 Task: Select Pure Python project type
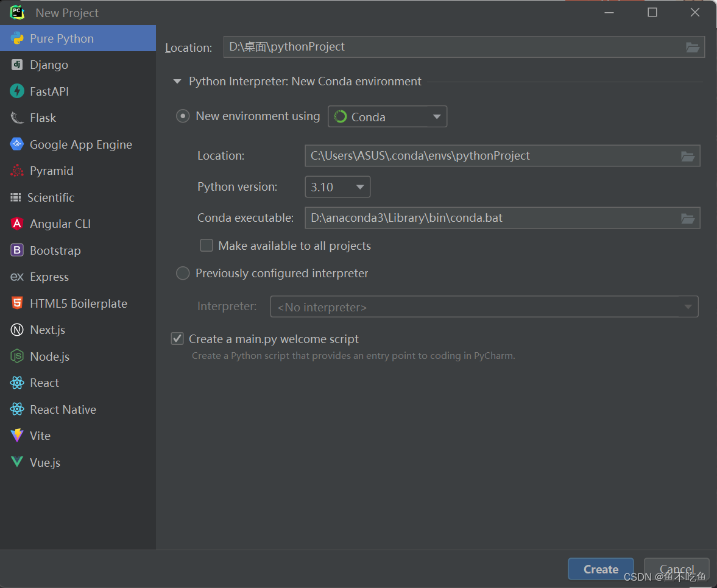click(x=78, y=38)
